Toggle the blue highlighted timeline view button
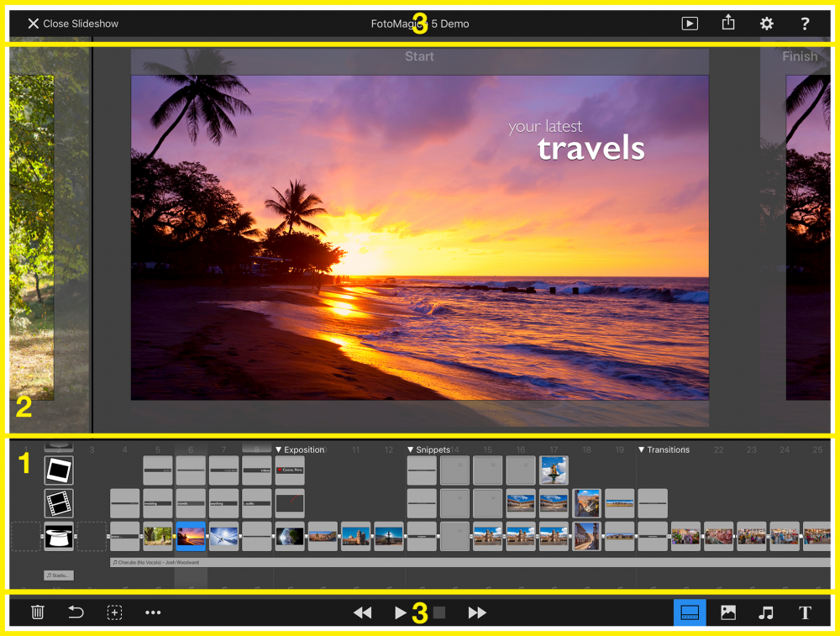This screenshot has height=636, width=840. click(690, 612)
